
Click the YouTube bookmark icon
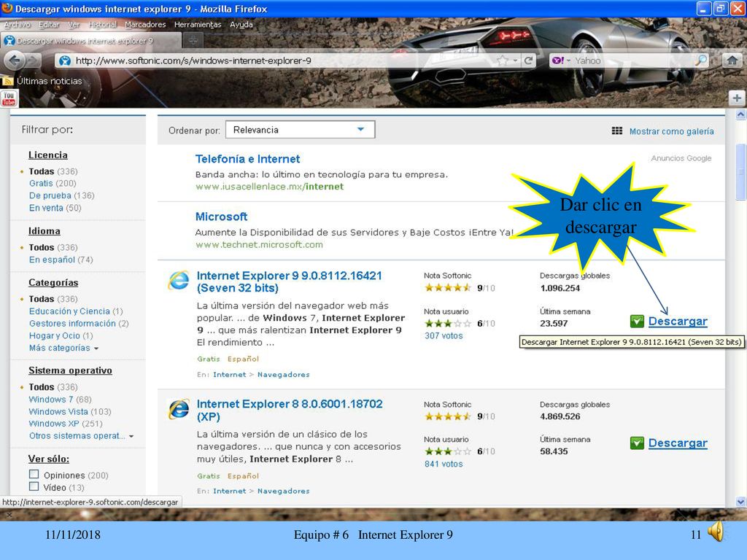point(9,98)
